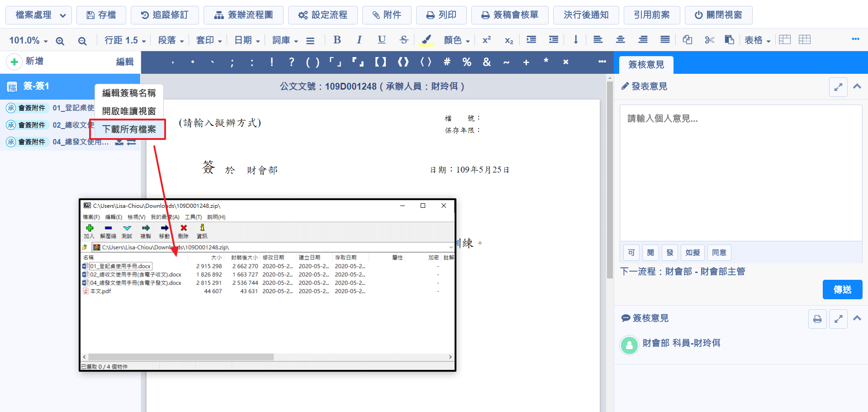868x412 pixels.
Task: Center align the text
Action: point(620,40)
